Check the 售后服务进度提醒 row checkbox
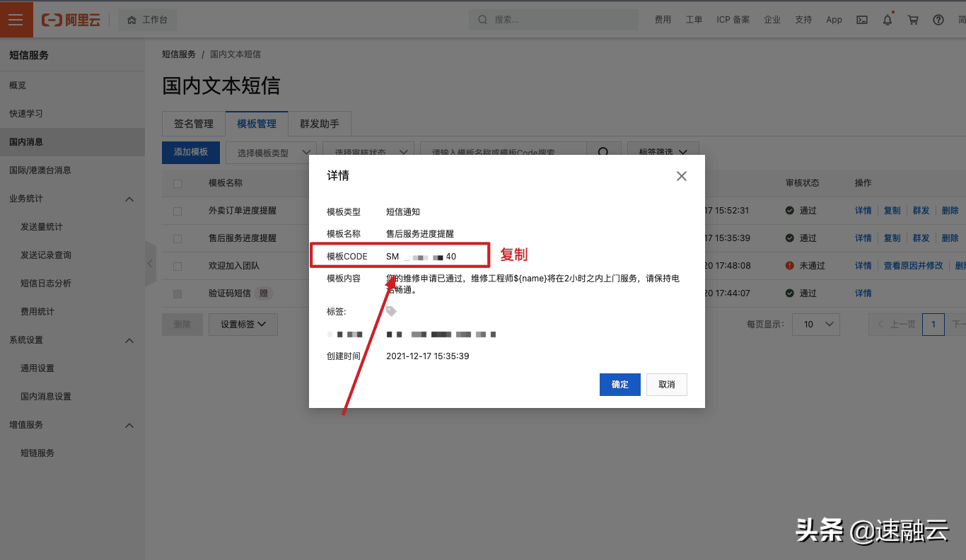 (x=178, y=238)
